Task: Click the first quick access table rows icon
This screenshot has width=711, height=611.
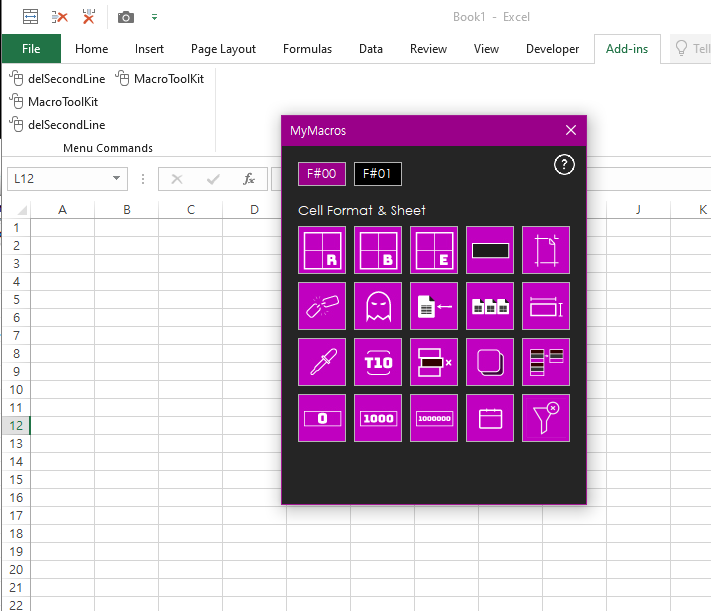Action: tap(30, 17)
